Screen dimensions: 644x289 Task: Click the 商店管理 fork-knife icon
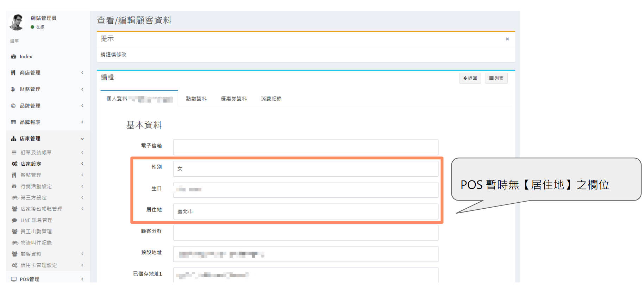[x=13, y=73]
